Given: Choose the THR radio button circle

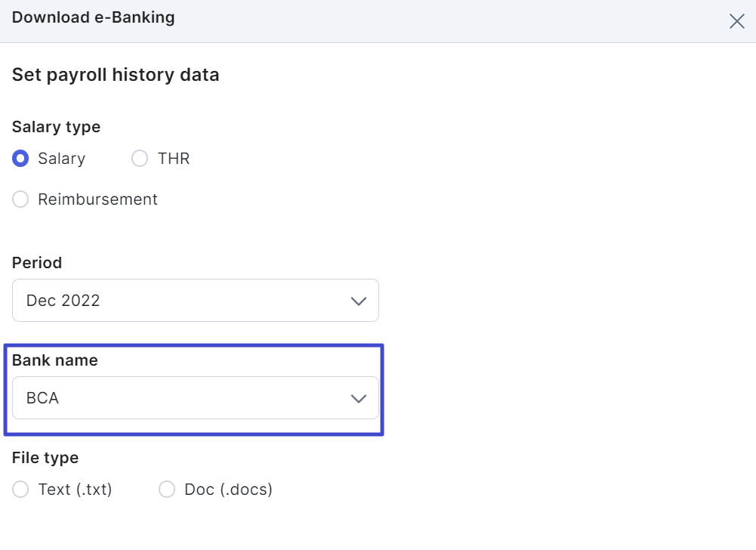Looking at the screenshot, I should [x=140, y=159].
